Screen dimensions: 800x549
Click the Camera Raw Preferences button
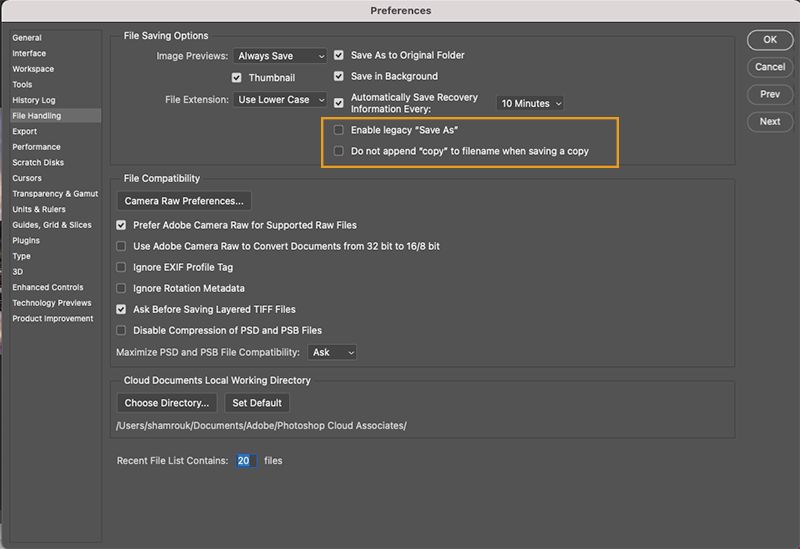click(184, 201)
